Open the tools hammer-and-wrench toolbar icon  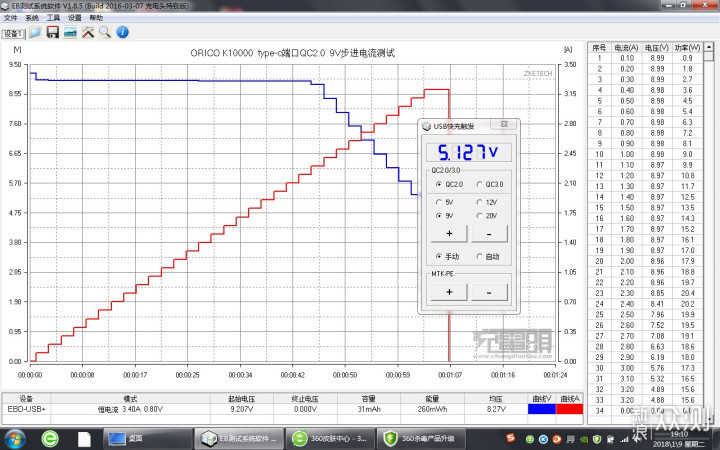87,33
